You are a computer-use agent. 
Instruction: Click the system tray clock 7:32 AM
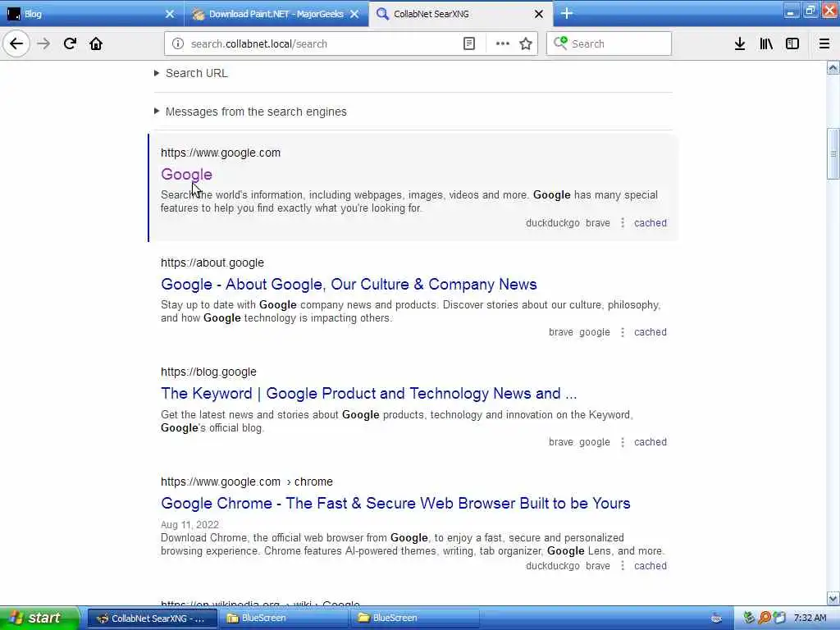[810, 619]
